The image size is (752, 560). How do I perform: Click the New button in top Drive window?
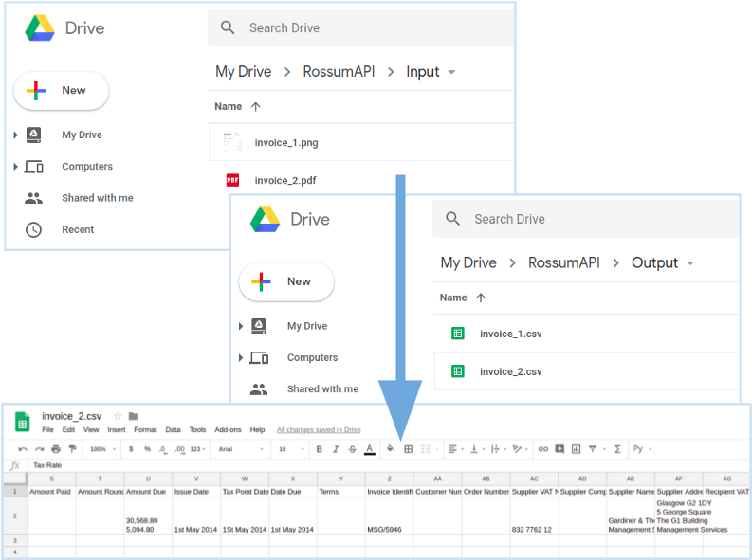(x=62, y=91)
